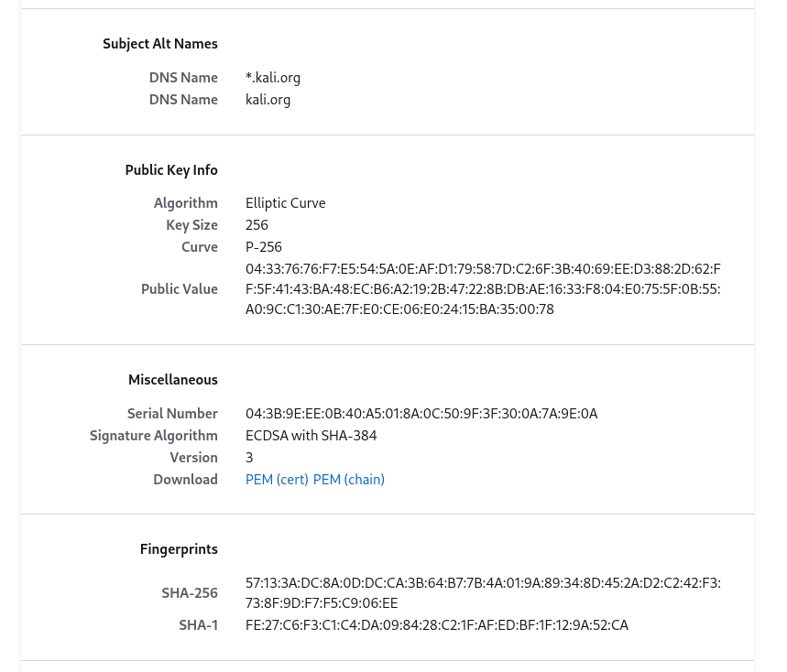
Task: Click the Serial Number label
Action: (172, 414)
